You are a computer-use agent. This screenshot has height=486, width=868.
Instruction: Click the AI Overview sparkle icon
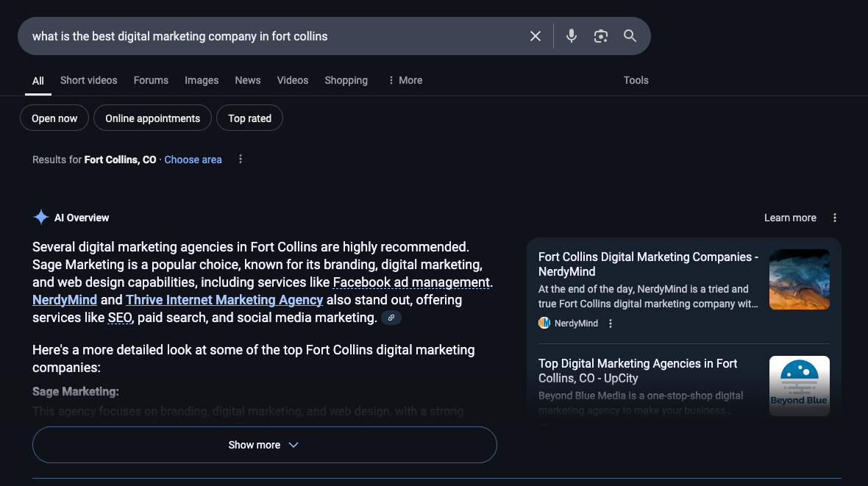click(x=41, y=216)
